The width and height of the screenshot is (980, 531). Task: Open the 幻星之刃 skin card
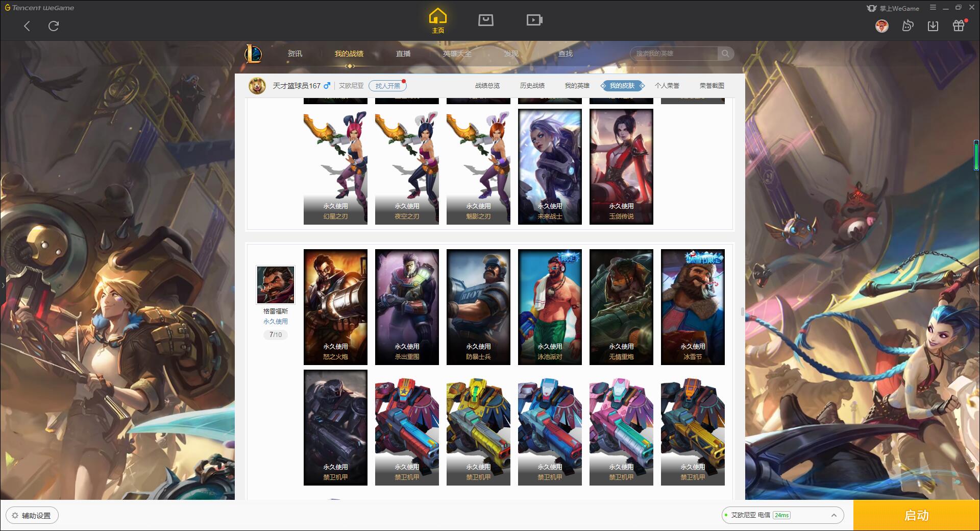335,166
